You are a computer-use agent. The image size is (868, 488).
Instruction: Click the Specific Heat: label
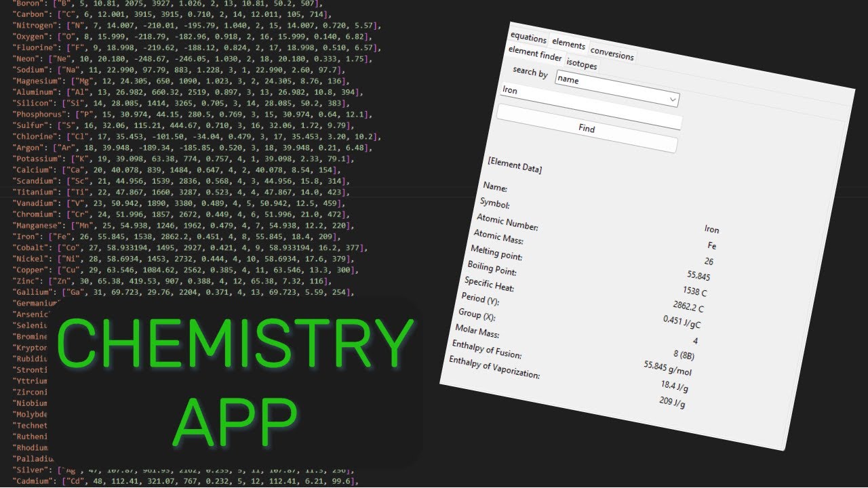489,284
